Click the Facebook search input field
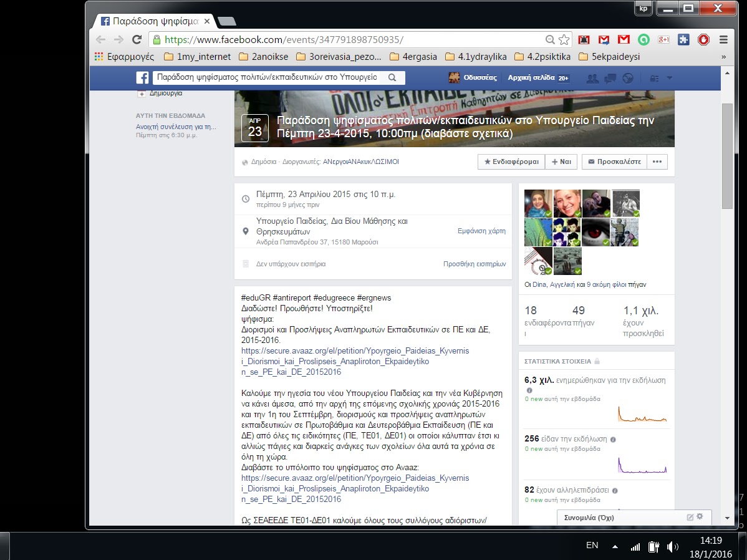The image size is (747, 560). [267, 78]
